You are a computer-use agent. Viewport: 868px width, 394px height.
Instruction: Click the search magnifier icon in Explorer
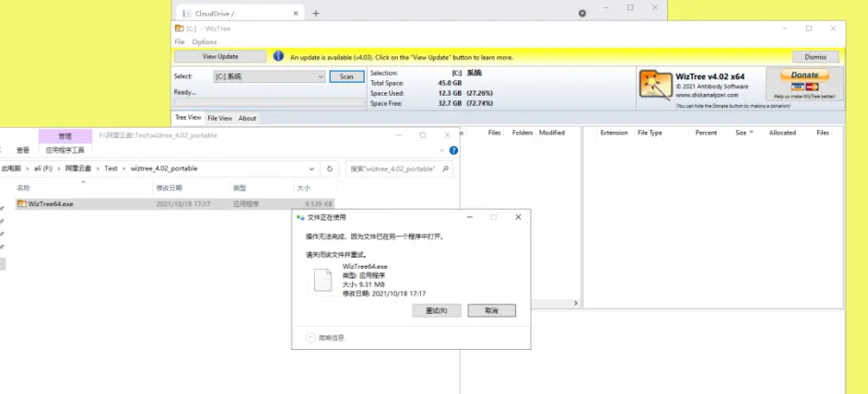coord(446,168)
